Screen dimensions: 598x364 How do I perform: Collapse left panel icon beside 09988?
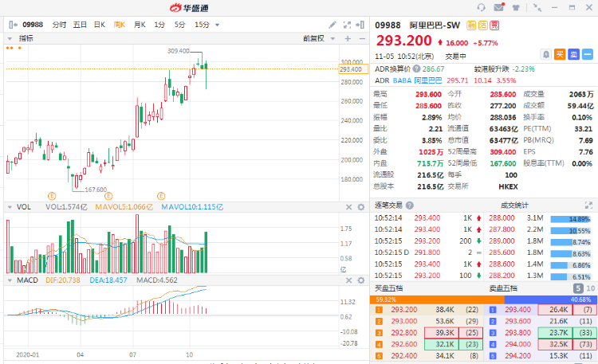[x=13, y=25]
